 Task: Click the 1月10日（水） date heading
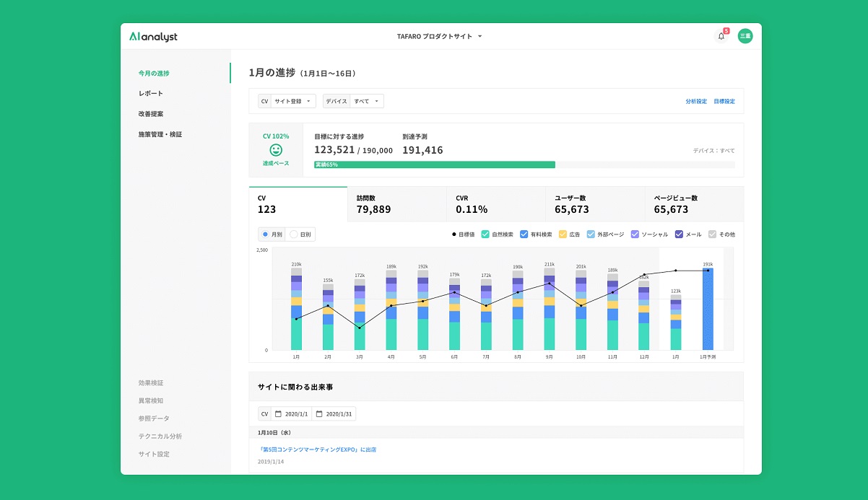click(274, 432)
